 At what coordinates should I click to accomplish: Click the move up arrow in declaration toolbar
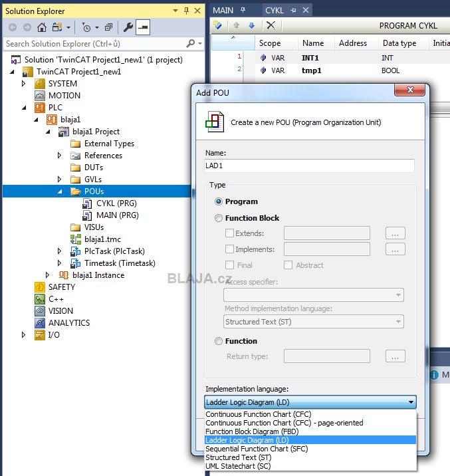236,25
